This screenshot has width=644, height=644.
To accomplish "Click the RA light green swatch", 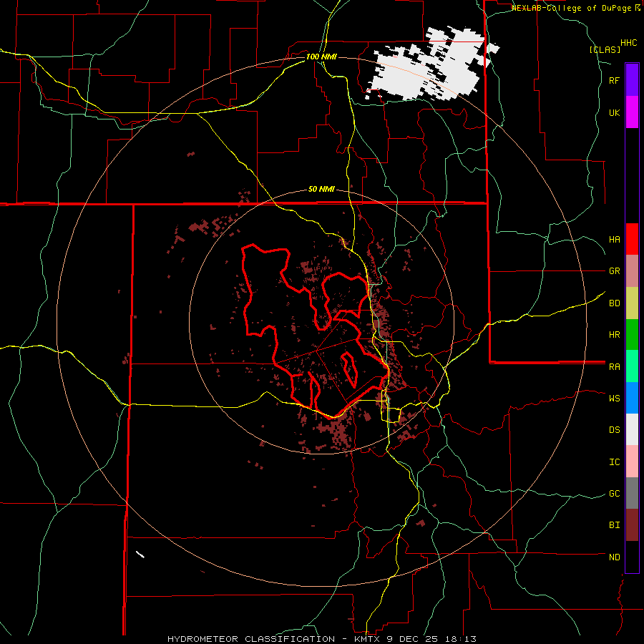I will click(x=632, y=366).
